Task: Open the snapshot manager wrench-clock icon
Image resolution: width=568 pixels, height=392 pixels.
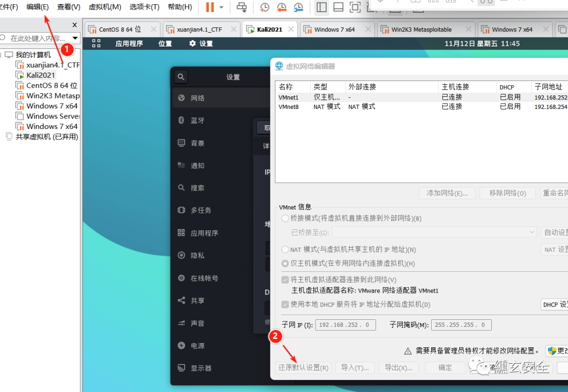Action: click(299, 7)
